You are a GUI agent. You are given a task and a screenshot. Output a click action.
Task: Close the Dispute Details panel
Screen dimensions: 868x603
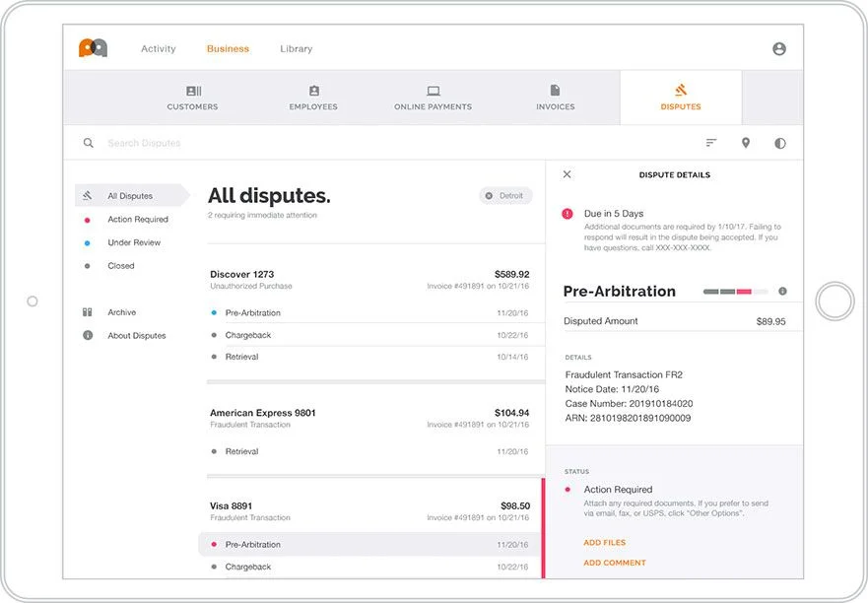(567, 174)
